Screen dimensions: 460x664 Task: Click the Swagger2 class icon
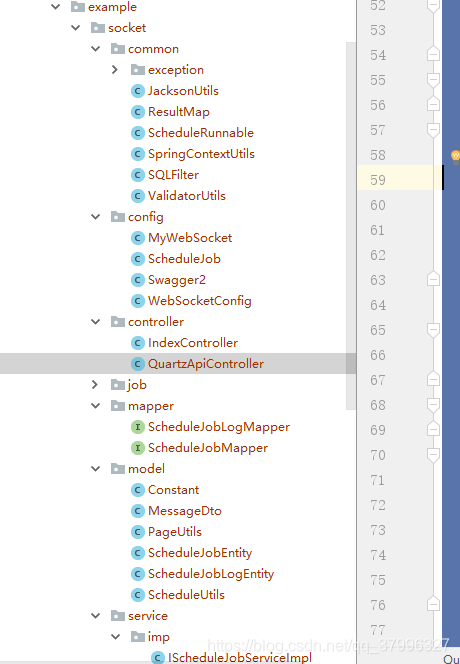tap(137, 280)
